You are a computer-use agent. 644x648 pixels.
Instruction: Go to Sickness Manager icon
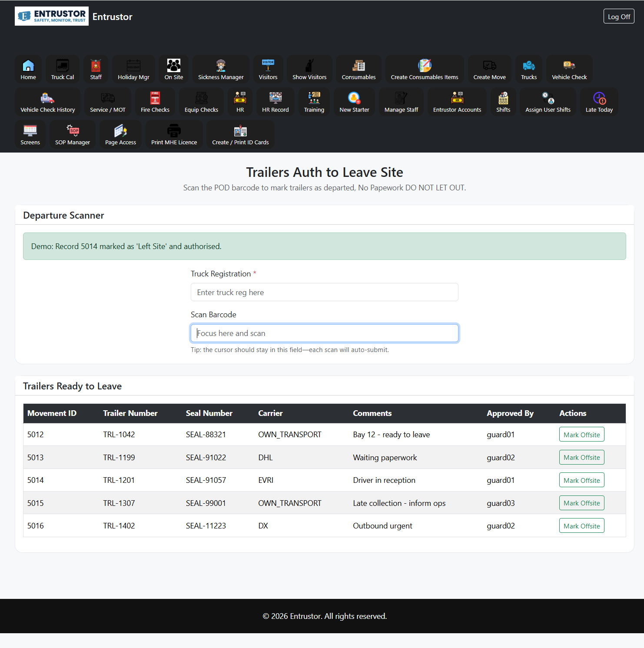(221, 66)
